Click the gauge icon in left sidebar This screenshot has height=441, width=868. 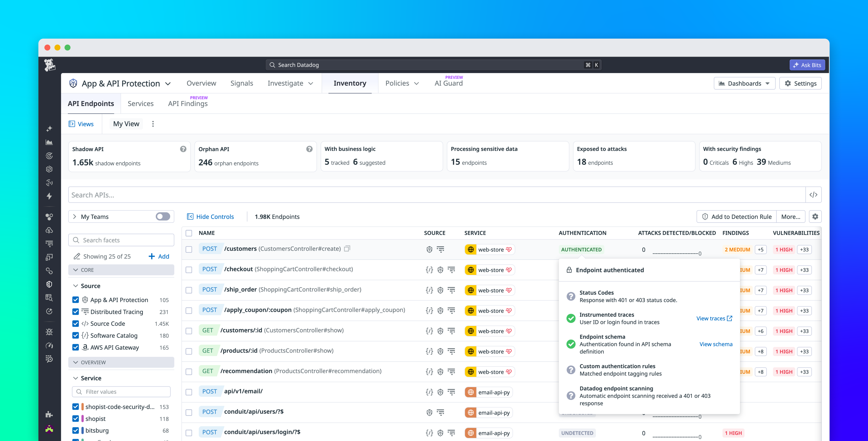point(49,345)
